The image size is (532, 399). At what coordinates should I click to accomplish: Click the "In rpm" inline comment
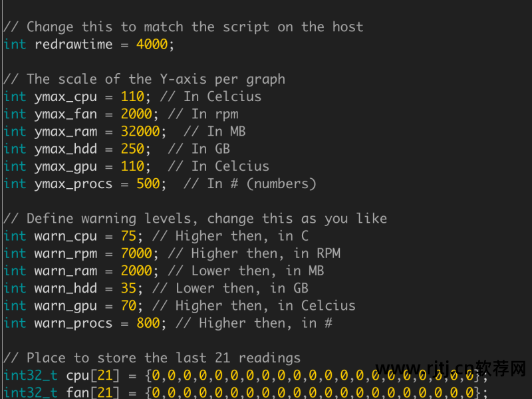point(207,114)
